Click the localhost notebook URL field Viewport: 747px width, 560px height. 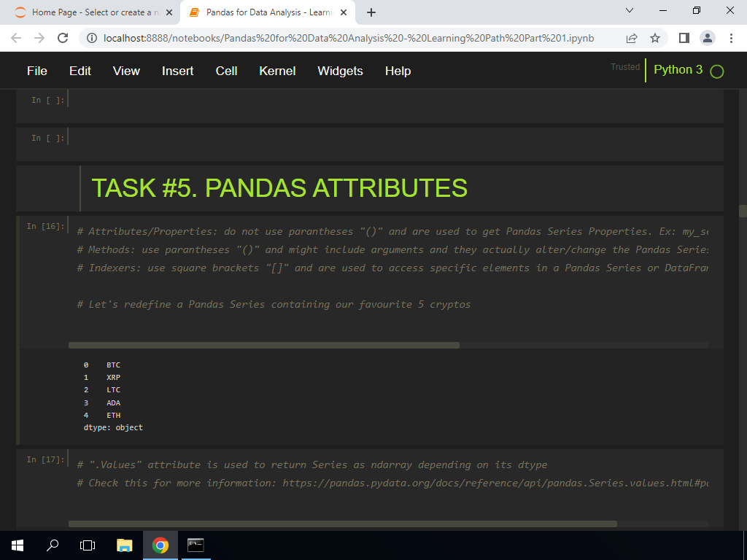(349, 38)
